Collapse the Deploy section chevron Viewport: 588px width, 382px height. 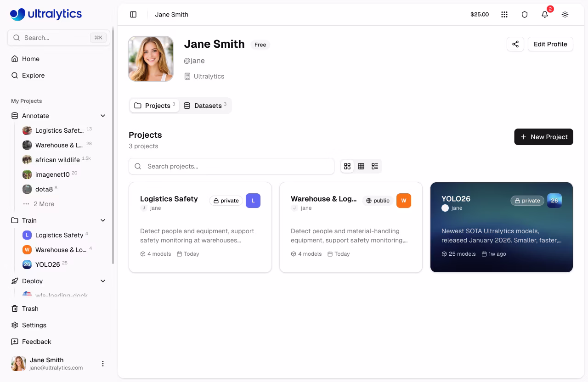click(x=103, y=281)
